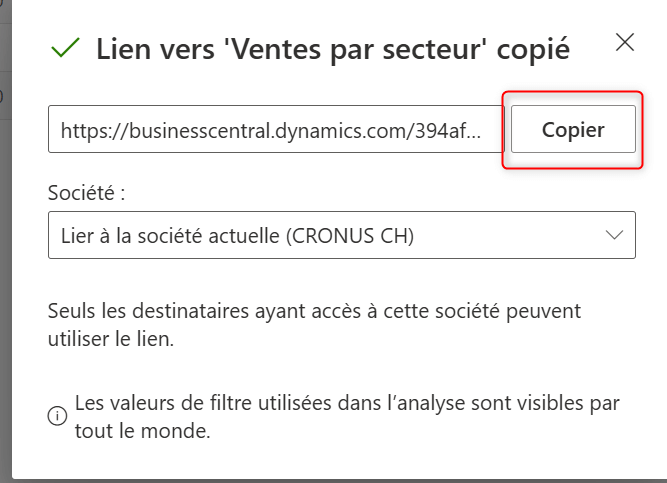Click the dialog title 'Lien vers Ventes par secteur copié'
The width and height of the screenshot is (667, 483).
[x=333, y=49]
